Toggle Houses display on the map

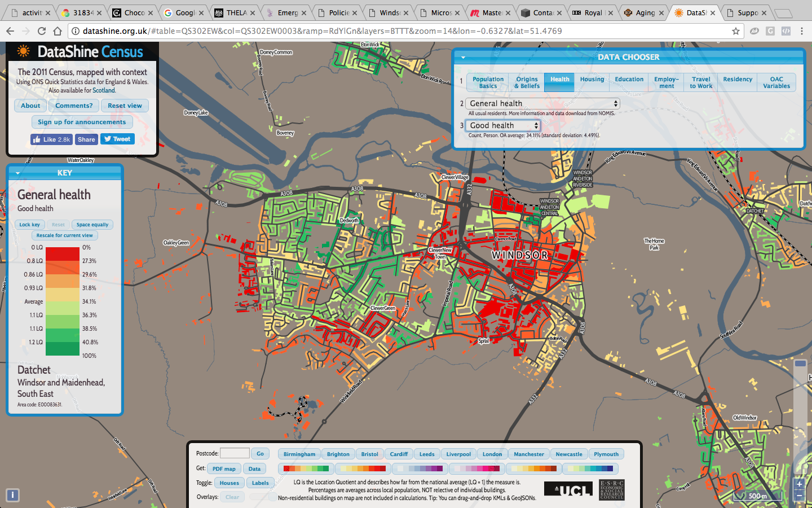coord(229,483)
